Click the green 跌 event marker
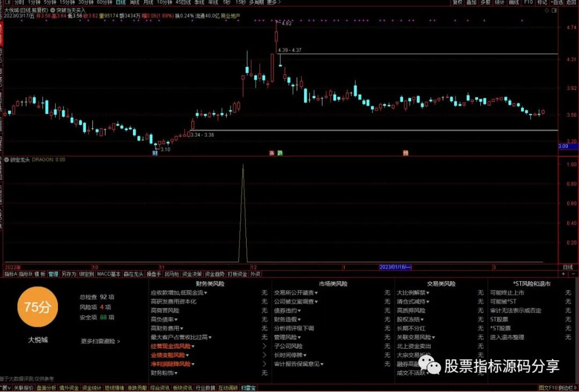579x392 pixels. (x=280, y=153)
